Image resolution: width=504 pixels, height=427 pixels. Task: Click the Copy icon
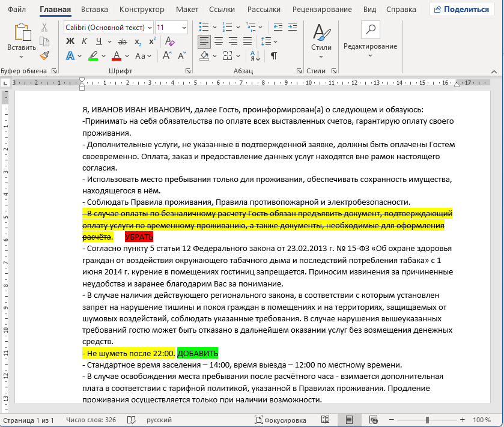[44, 41]
